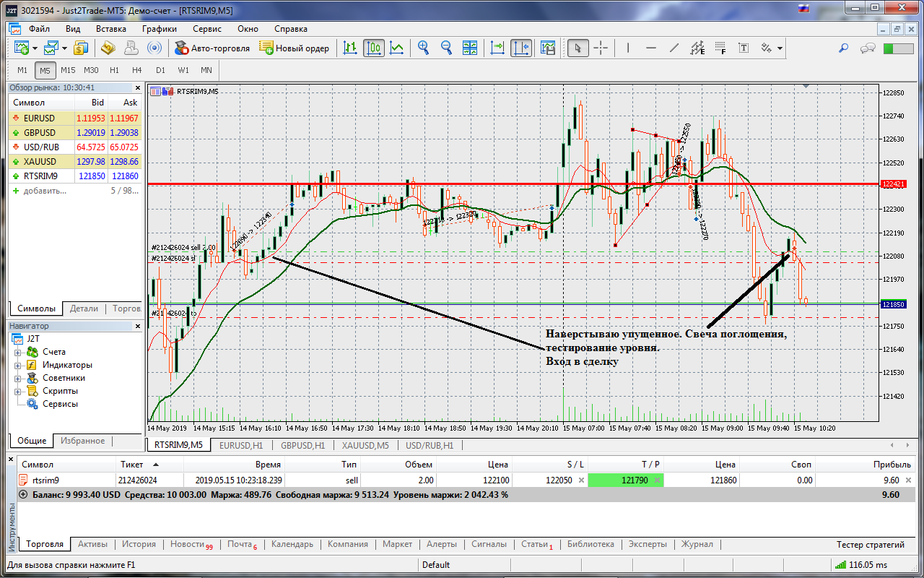Open the accounts coins icon in toolbar
The image size is (924, 578).
point(81,48)
